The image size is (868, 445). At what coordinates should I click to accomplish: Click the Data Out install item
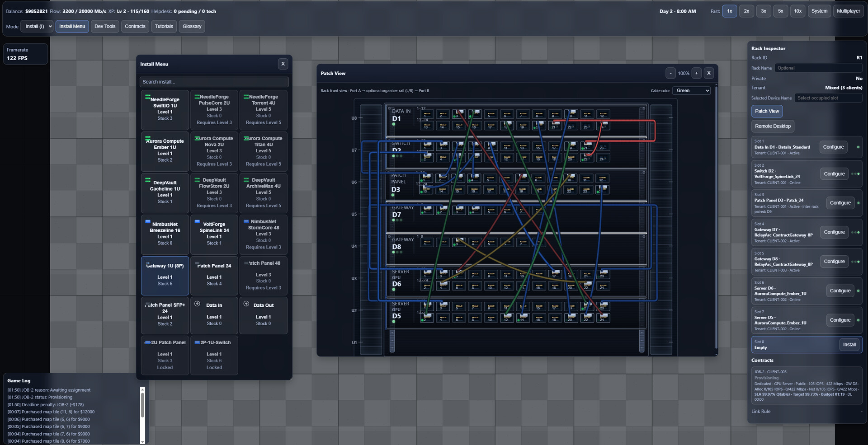coord(263,314)
